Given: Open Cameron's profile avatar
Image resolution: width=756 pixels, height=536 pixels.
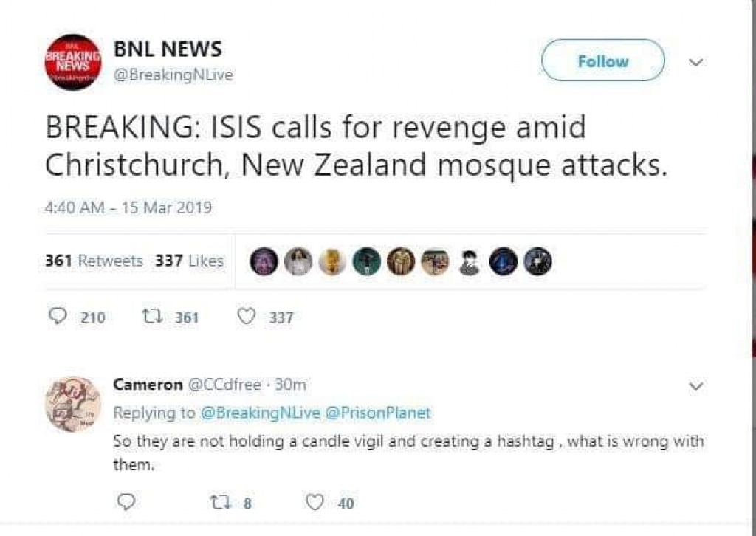Looking at the screenshot, I should [72, 404].
